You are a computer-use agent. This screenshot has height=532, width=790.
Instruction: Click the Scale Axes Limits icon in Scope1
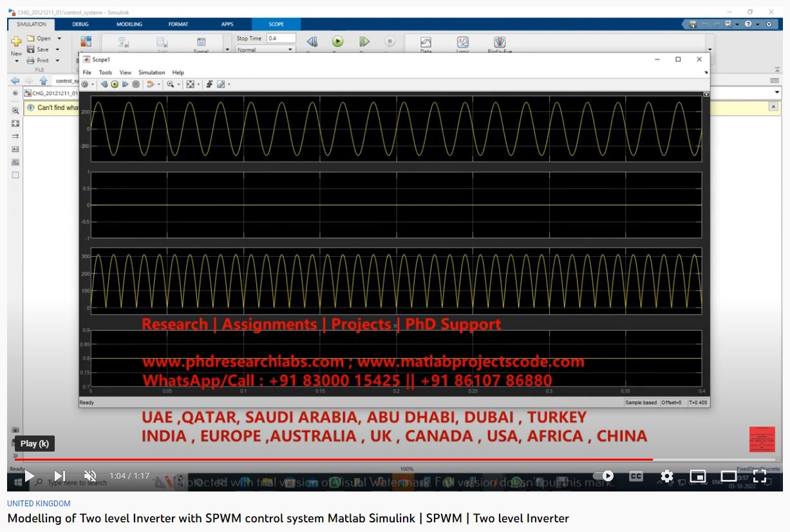click(x=190, y=84)
